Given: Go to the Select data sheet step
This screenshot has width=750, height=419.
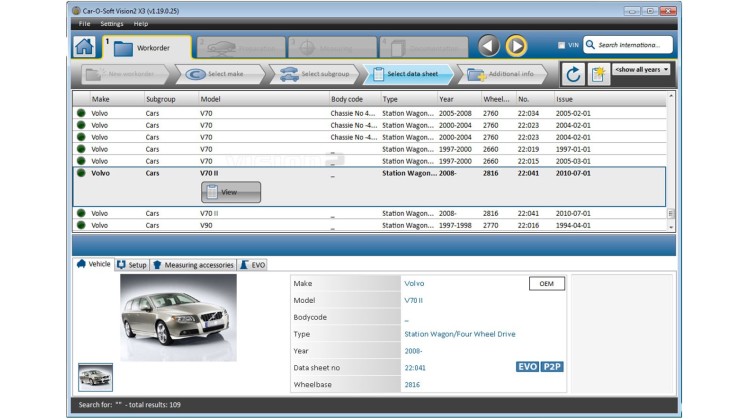Looking at the screenshot, I should (407, 74).
